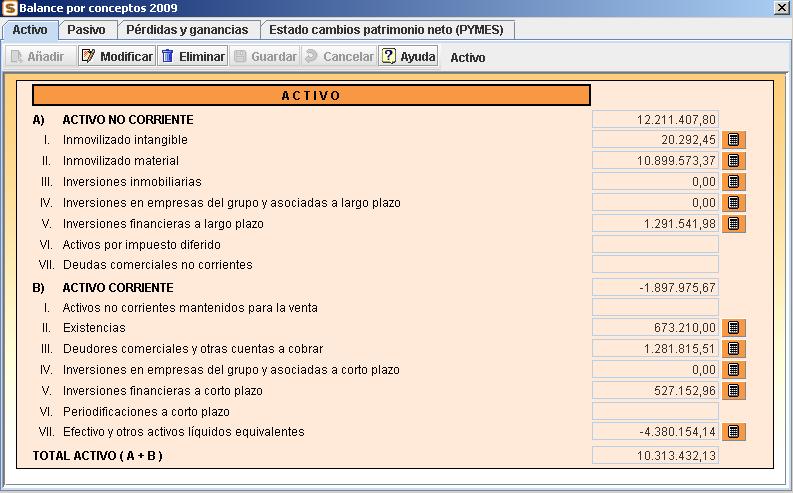793x493 pixels.
Task: Click the ACTIVO CORRIENTE heading
Action: pos(118,288)
